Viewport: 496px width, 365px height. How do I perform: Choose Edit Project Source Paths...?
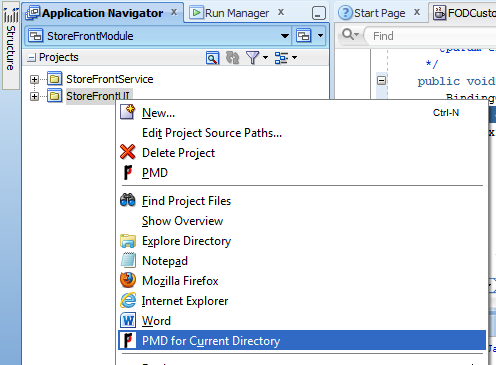(x=303, y=133)
